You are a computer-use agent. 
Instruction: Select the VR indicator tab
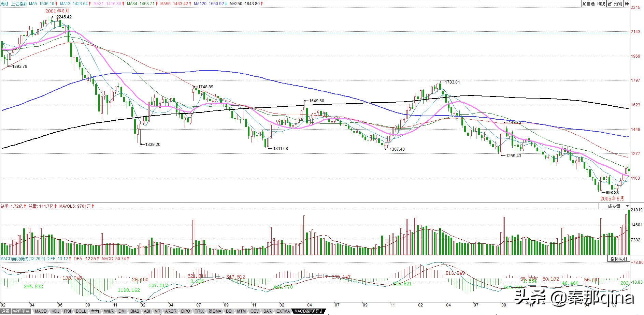(158, 311)
